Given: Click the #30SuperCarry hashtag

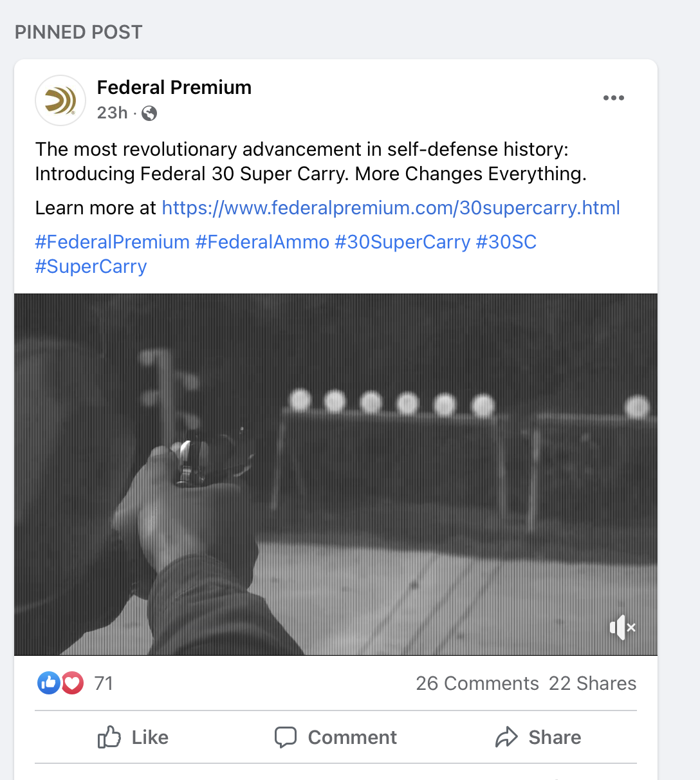Looking at the screenshot, I should click(402, 242).
